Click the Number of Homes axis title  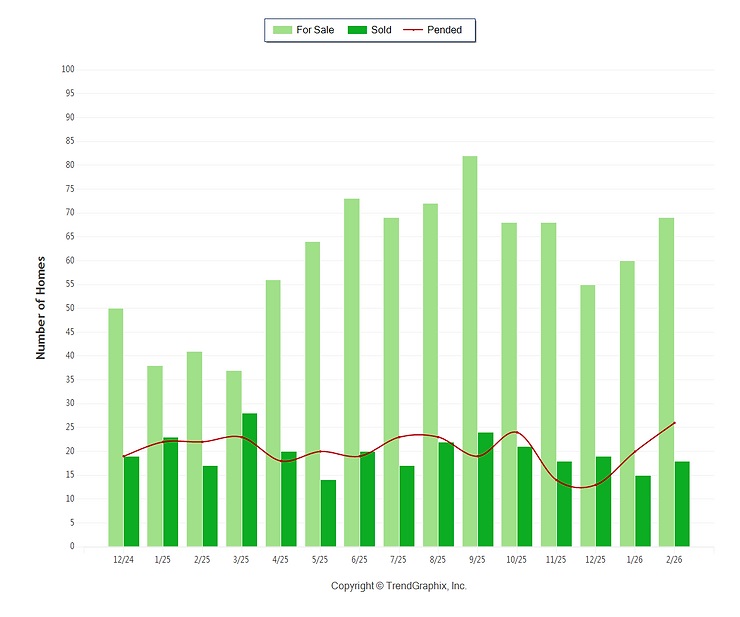point(41,308)
